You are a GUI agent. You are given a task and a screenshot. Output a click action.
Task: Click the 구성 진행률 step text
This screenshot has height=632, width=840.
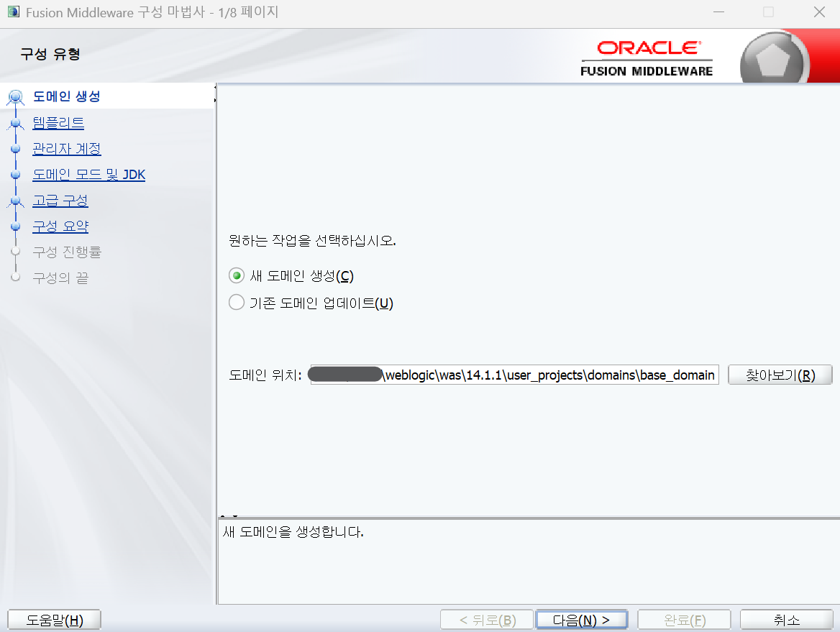coord(67,252)
